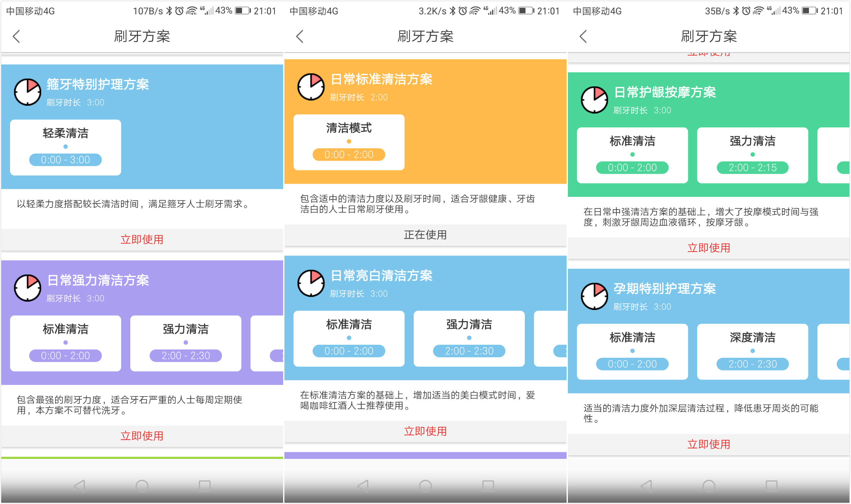This screenshot has width=851, height=504.
Task: Tap Android home button on left screen
Action: tap(142, 486)
